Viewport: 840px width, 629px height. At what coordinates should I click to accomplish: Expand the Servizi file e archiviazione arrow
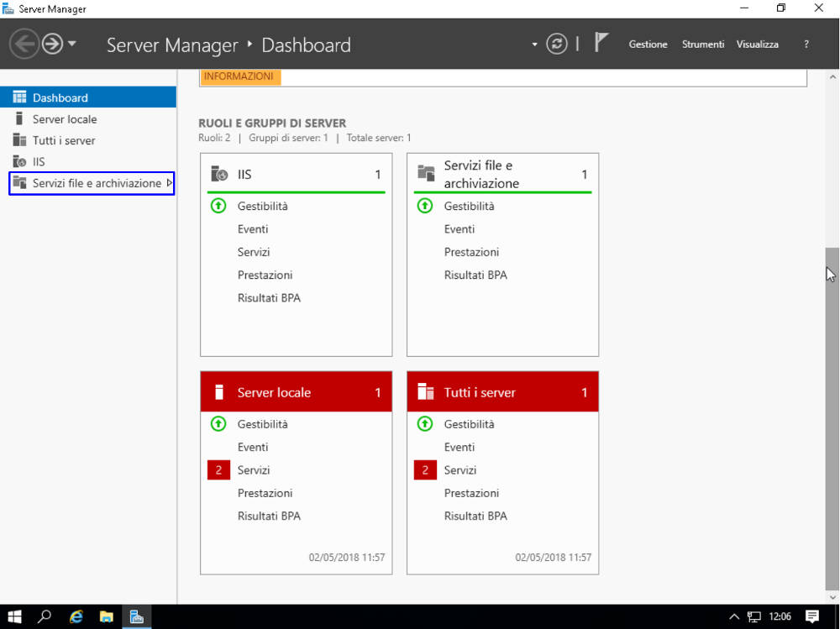170,183
